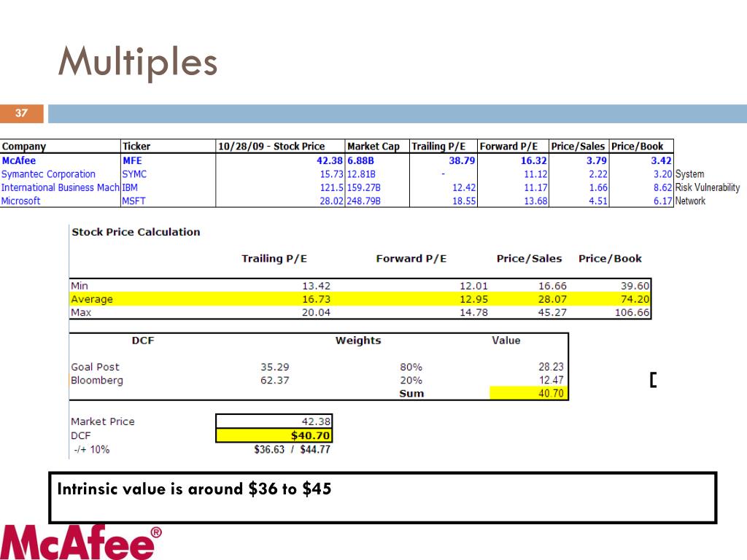Click the MSFT ticker cell
747x560 pixels.
coord(133,201)
